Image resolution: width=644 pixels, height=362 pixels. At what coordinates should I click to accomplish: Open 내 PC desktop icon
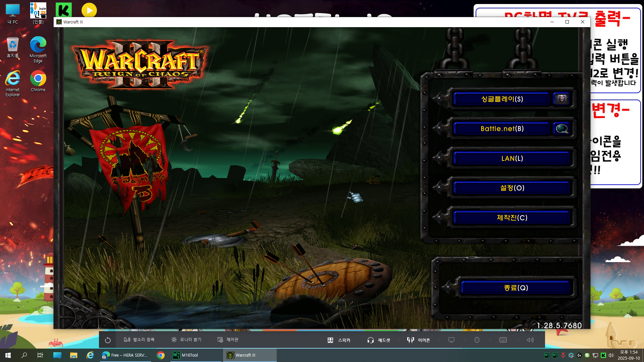(x=13, y=14)
